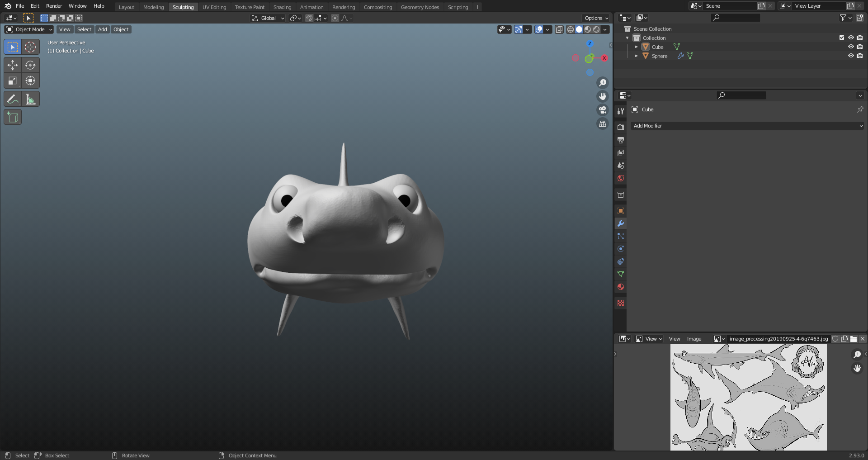Screen dimensions: 868x460
Task: Select the Rotate tool
Action: [30, 65]
